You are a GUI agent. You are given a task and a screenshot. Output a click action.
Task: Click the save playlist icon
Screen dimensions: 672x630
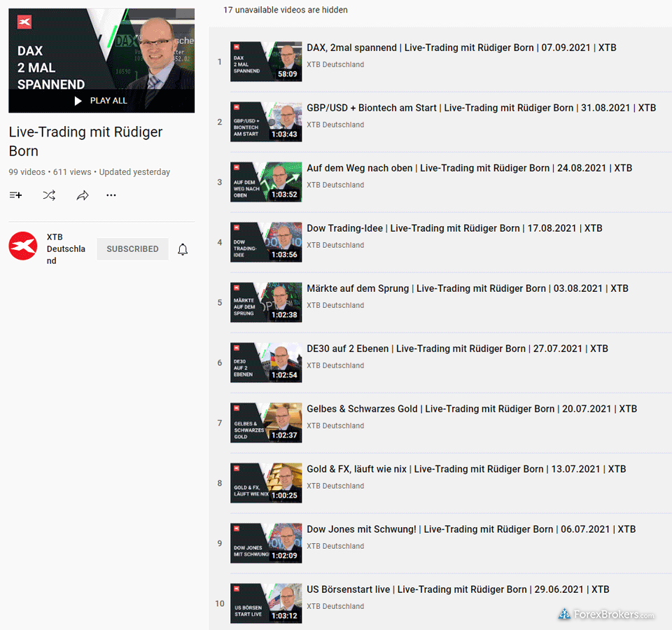point(15,195)
